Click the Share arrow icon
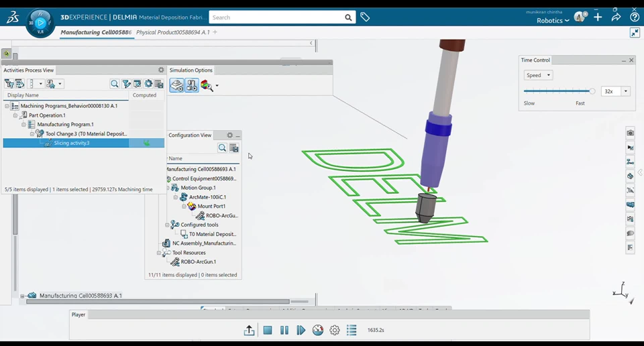 [616, 17]
